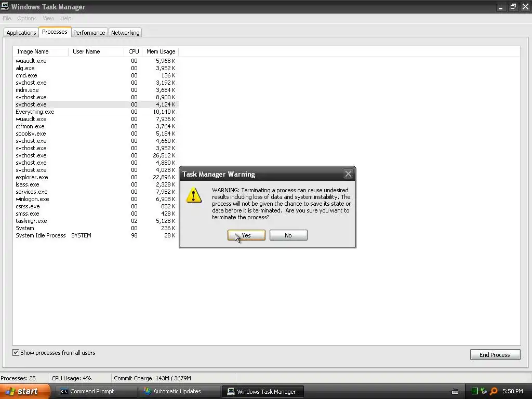Click the Task Manager title bar icon
Screen dimensions: 532x399
[5, 6]
